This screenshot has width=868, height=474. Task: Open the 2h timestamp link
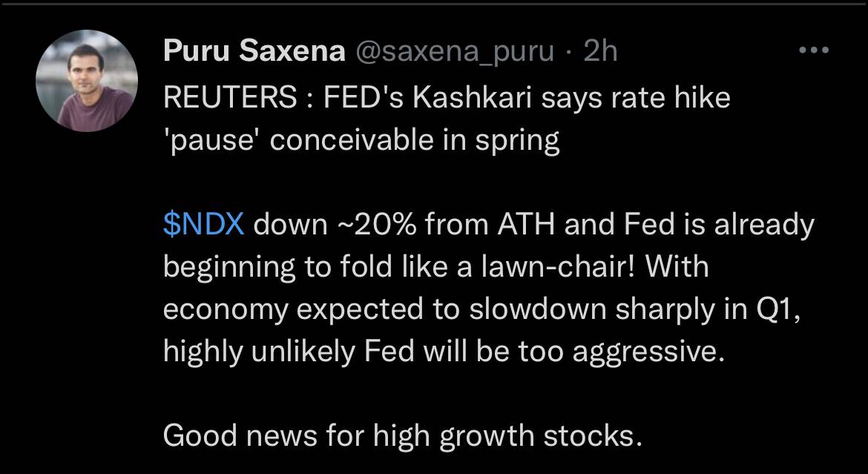(600, 52)
